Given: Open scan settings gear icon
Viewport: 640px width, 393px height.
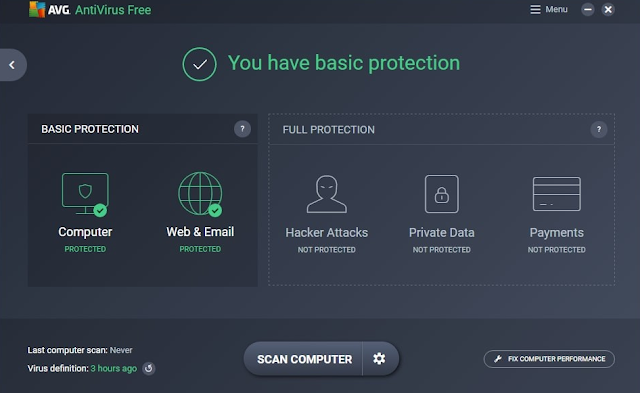Looking at the screenshot, I should point(380,359).
